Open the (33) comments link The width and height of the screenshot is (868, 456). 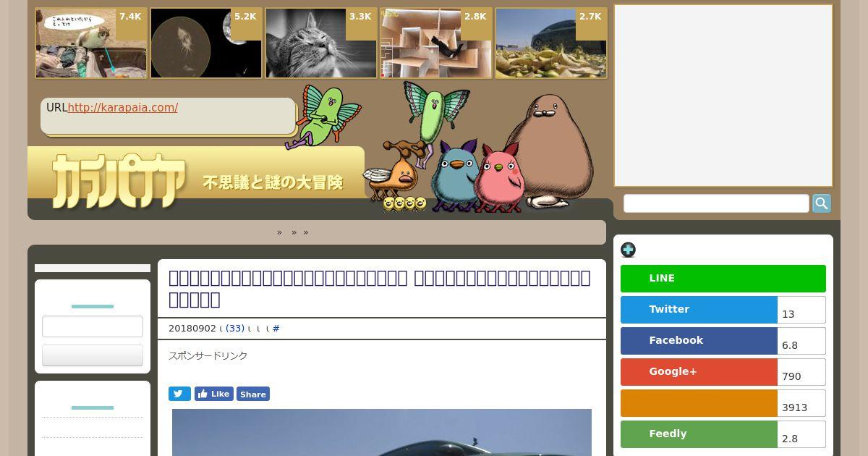235,329
